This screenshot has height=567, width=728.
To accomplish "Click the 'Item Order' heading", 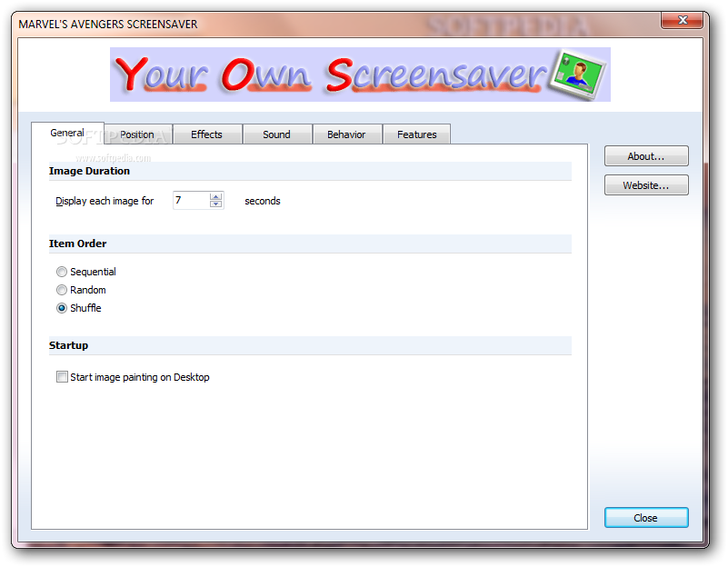I will (77, 244).
